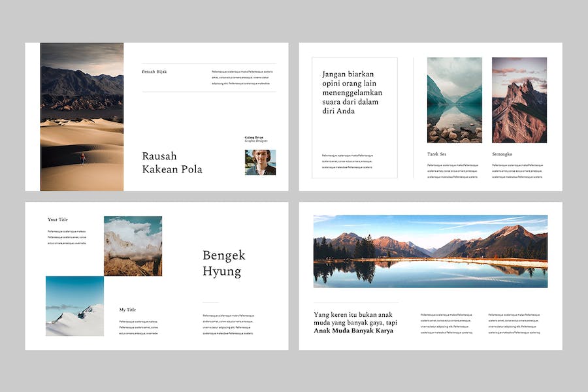This screenshot has width=588, height=392.
Task: Click the 'Petuah Bijak' heading
Action: [x=154, y=72]
